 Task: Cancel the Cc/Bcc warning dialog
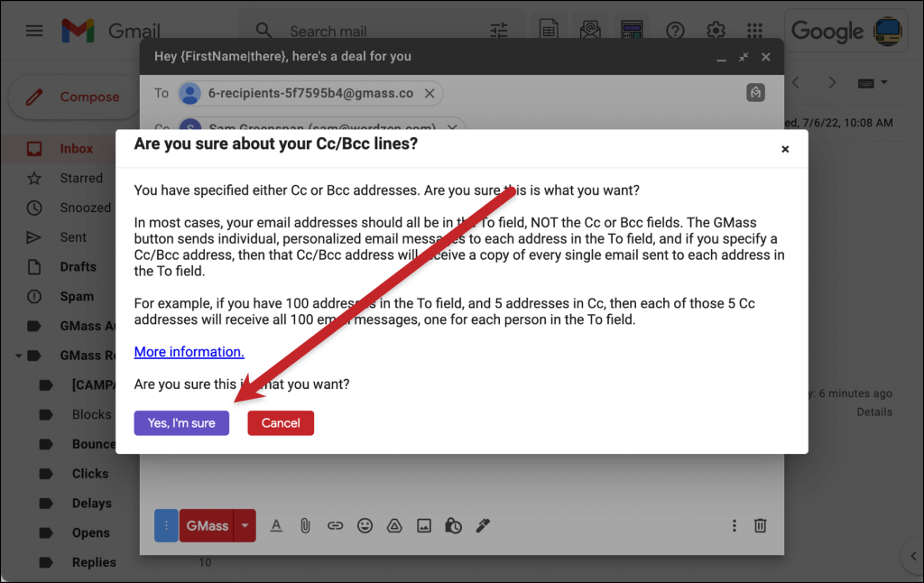[x=281, y=422]
